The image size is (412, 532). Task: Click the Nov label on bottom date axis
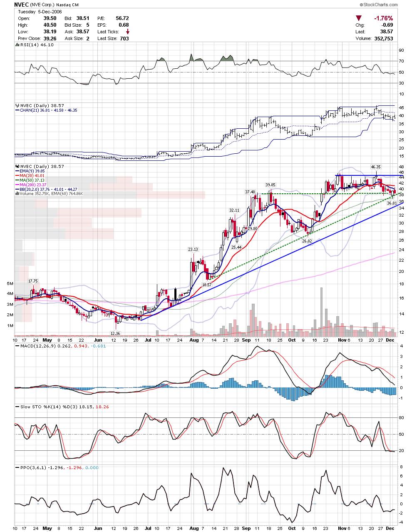tap(342, 529)
